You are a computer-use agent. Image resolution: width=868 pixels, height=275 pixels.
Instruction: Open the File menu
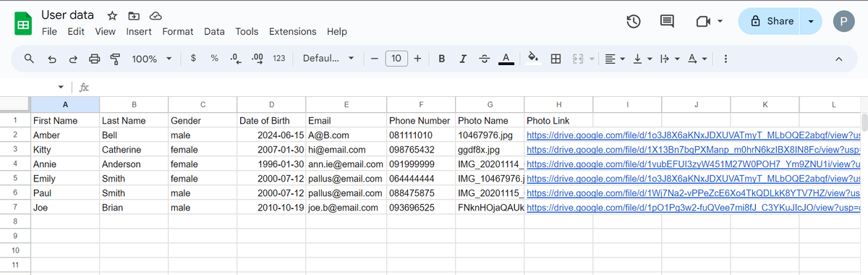click(49, 32)
